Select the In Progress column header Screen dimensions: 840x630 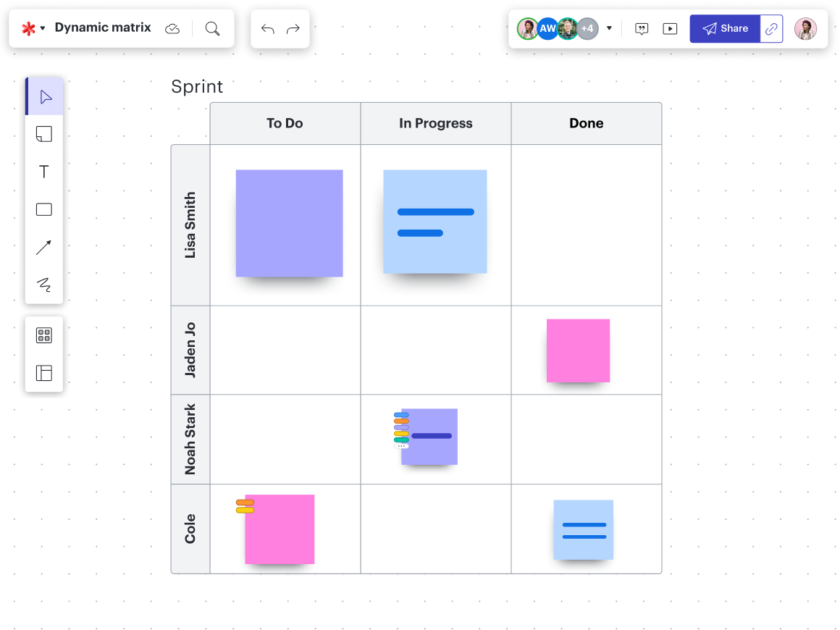tap(436, 123)
